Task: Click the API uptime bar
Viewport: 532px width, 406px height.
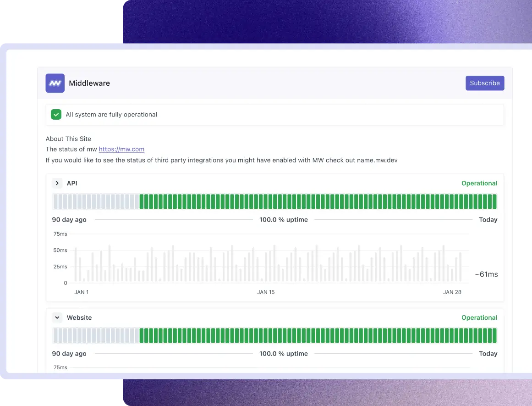Action: point(275,201)
